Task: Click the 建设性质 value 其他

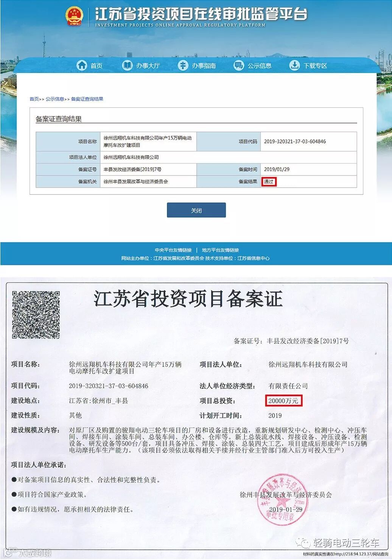Action: [x=75, y=415]
